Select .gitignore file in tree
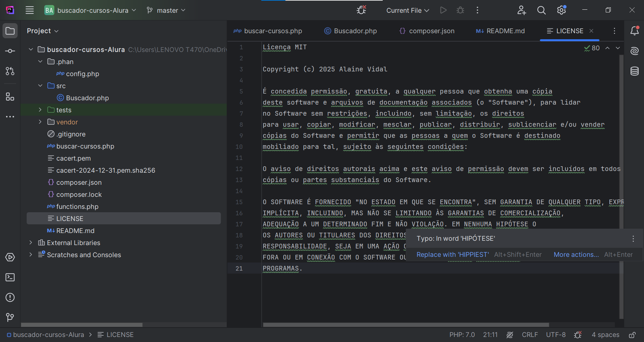This screenshot has width=644, height=342. (66, 134)
